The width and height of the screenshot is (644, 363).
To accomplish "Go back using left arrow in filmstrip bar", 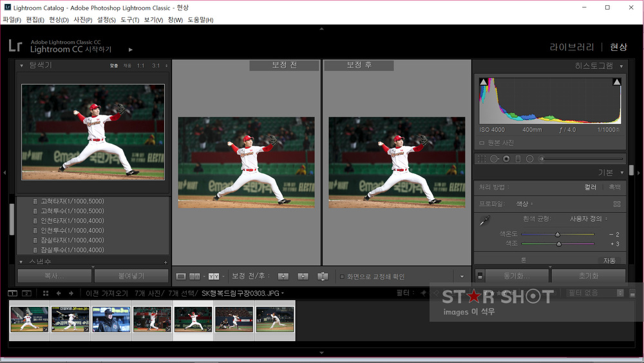I will pos(59,293).
